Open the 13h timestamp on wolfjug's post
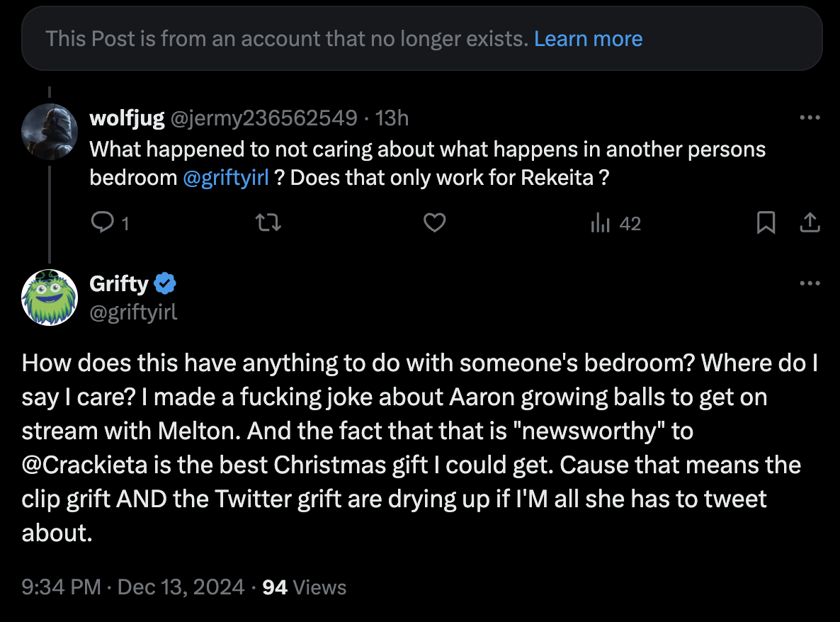840x622 pixels. coord(392,118)
